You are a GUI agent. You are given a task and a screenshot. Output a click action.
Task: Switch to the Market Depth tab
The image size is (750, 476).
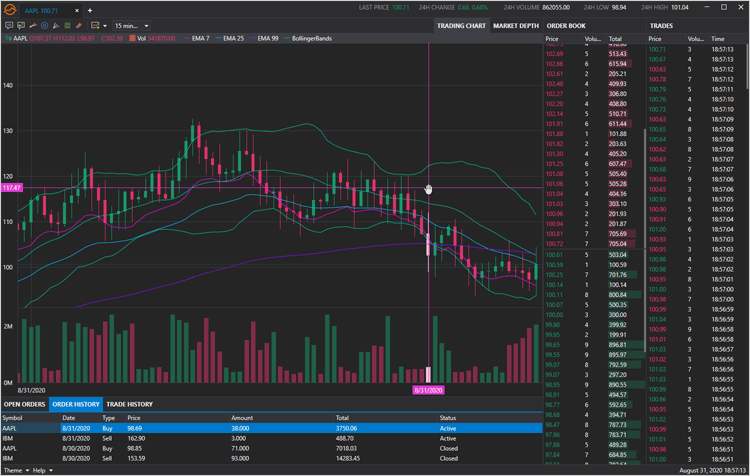click(516, 25)
